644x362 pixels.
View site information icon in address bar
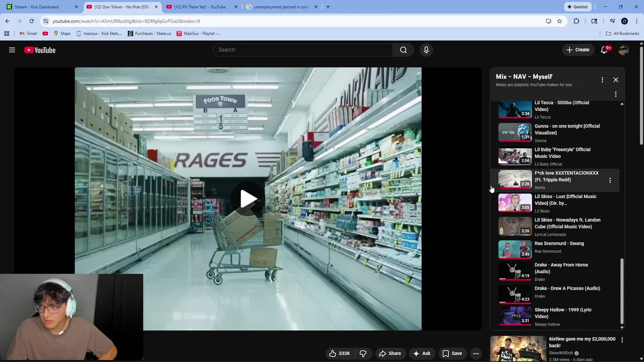coord(46,21)
